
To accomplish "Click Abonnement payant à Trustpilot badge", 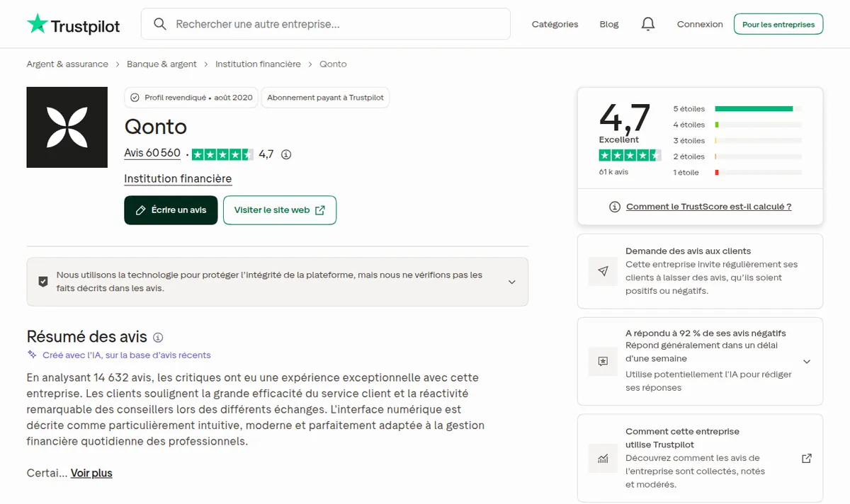I will [325, 98].
